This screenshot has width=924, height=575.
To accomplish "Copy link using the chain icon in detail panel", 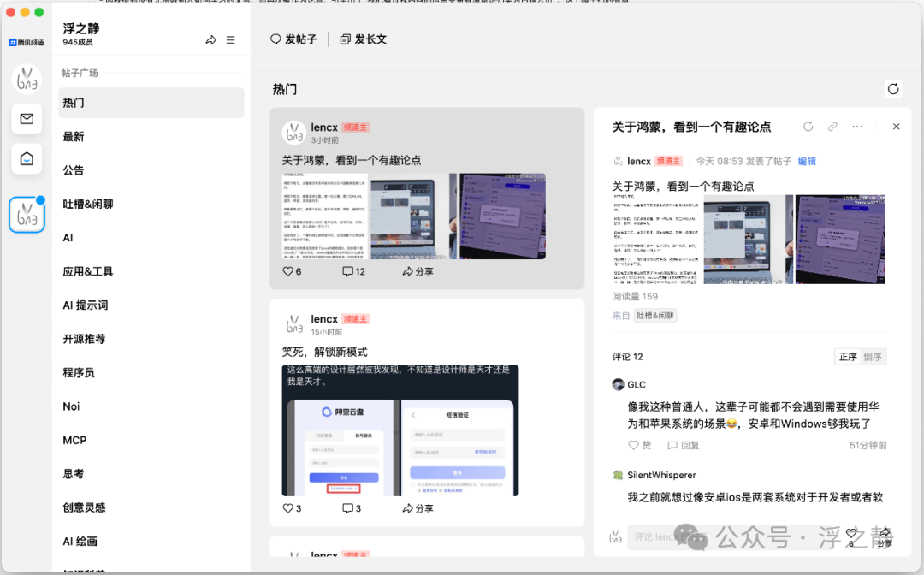I will point(832,127).
